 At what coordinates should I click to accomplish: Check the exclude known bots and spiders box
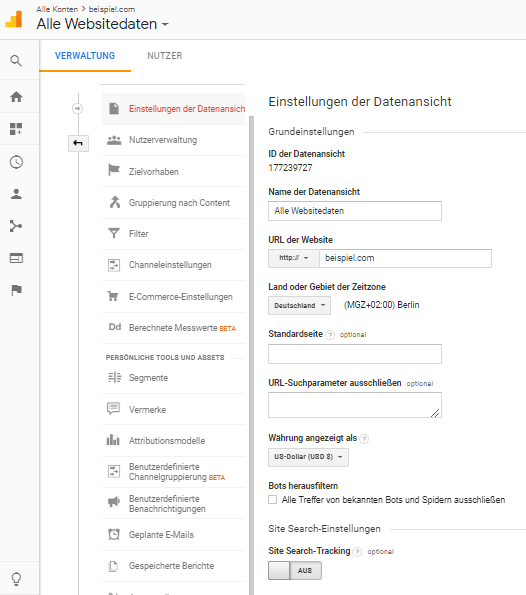(x=272, y=499)
